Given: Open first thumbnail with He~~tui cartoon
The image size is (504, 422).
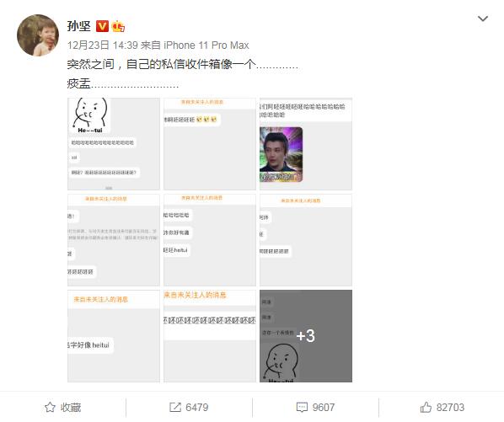Looking at the screenshot, I should pos(114,144).
